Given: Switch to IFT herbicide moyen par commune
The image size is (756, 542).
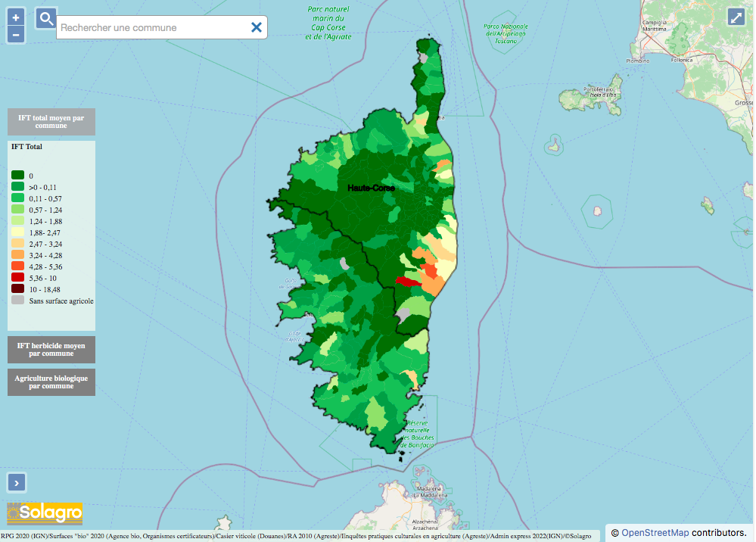Looking at the screenshot, I should tap(51, 349).
